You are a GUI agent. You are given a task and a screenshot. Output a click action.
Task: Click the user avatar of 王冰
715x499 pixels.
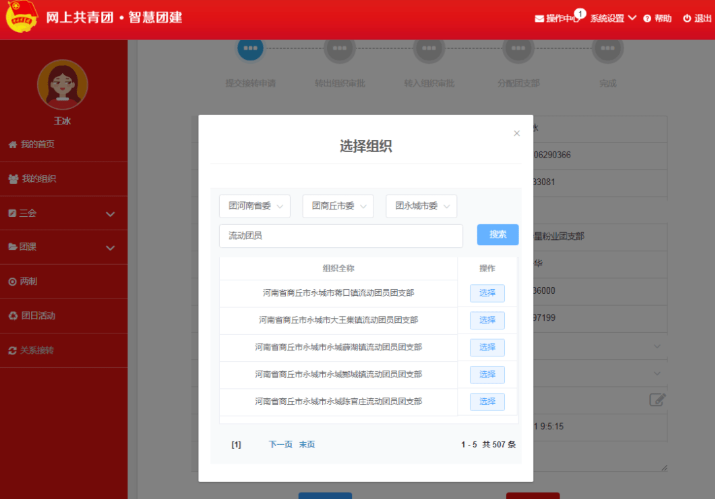pyautogui.click(x=62, y=84)
